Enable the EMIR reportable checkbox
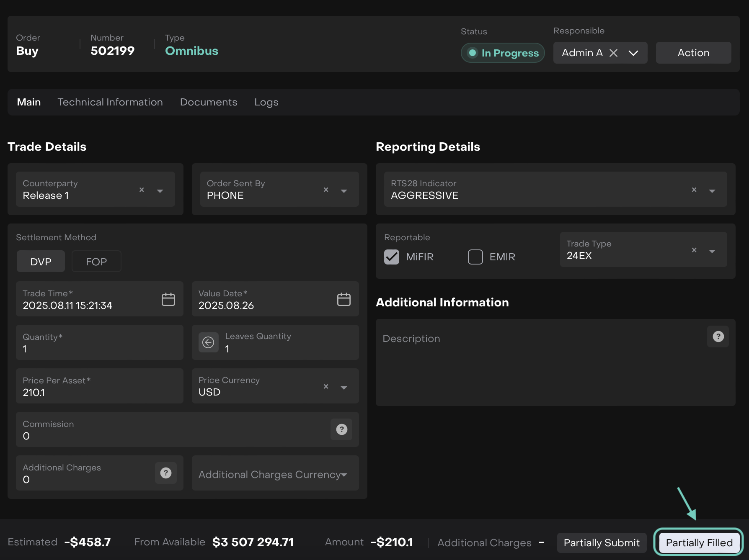The image size is (749, 560). click(x=475, y=257)
